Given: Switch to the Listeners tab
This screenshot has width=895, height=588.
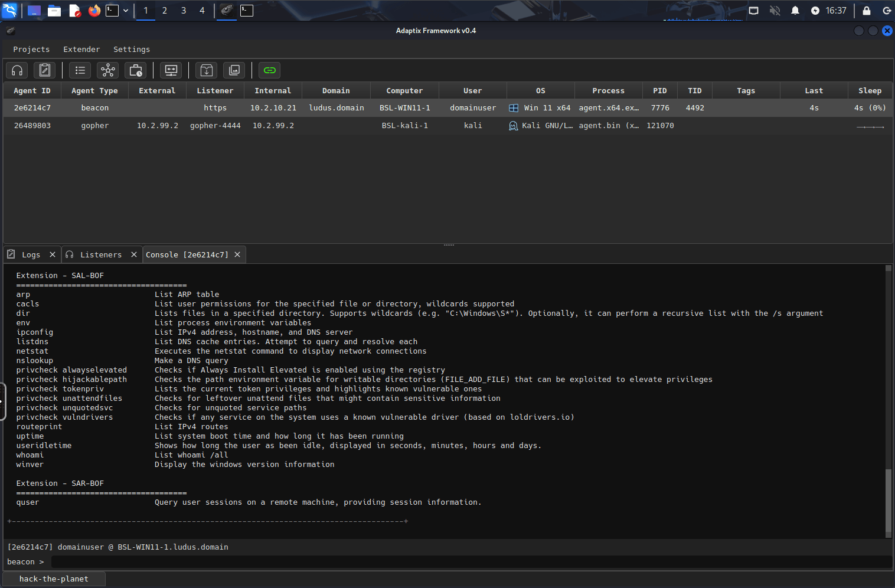Looking at the screenshot, I should pos(101,254).
